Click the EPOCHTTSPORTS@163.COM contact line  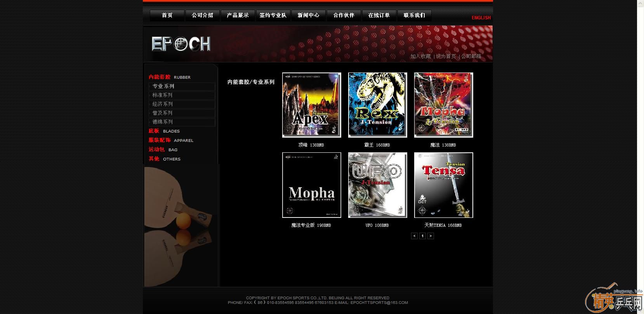pos(318,302)
